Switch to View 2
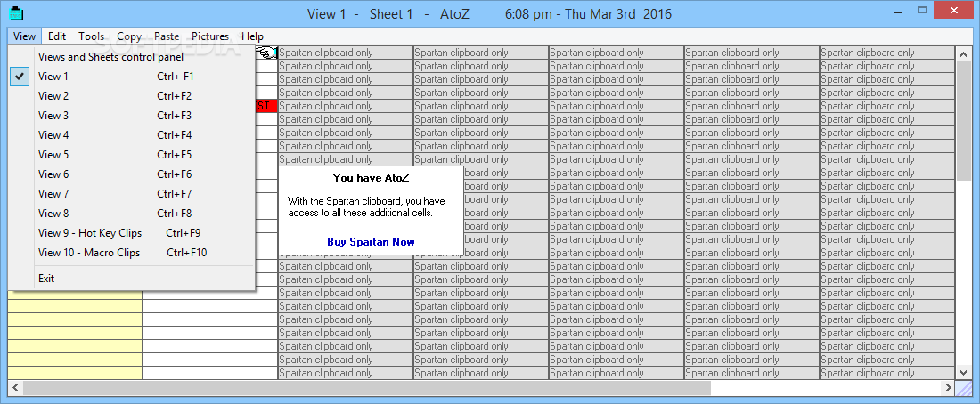This screenshot has width=980, height=404. pos(132,96)
